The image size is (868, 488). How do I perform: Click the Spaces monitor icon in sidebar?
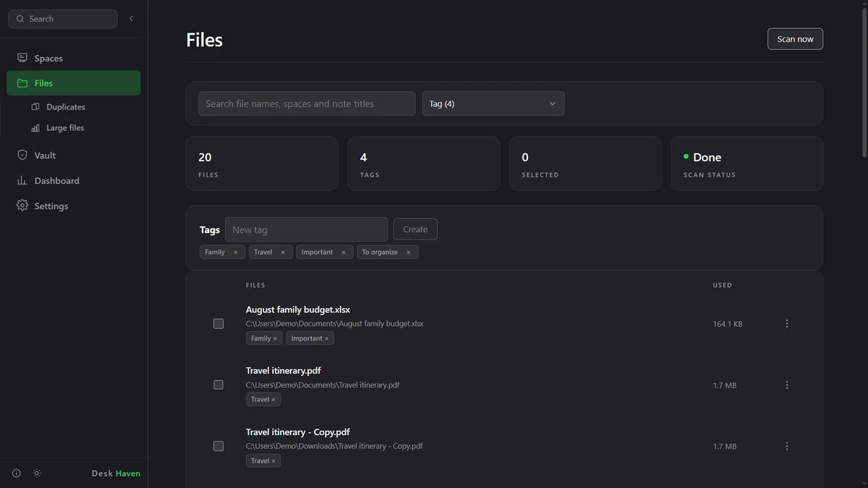click(22, 58)
